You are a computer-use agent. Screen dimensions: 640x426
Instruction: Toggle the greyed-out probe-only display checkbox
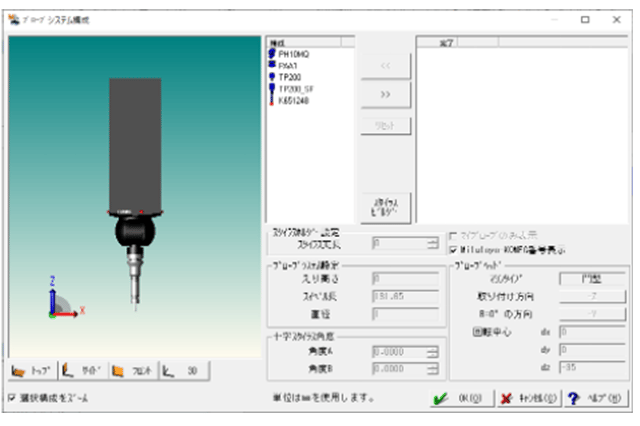click(x=456, y=236)
